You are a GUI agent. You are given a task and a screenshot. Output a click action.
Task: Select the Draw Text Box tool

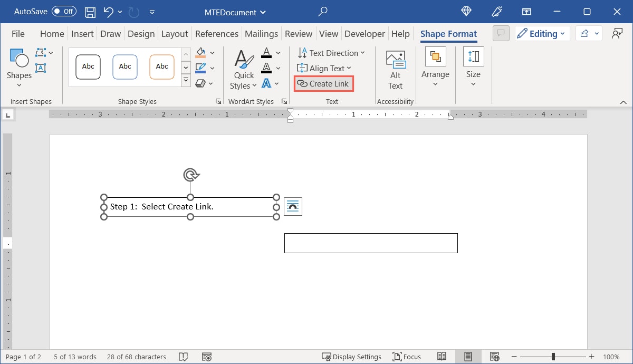[41, 68]
